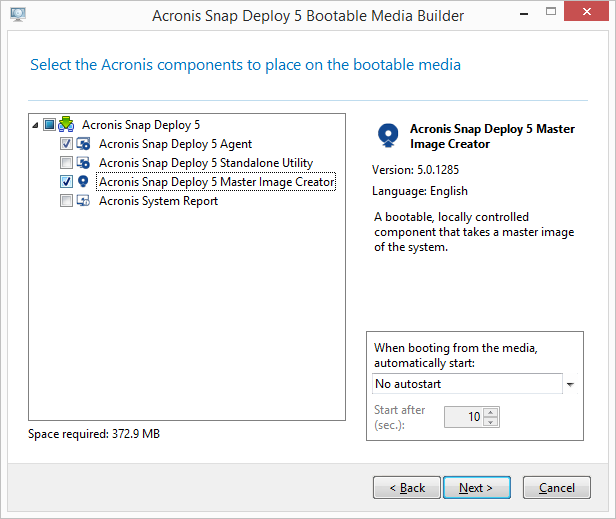
Task: Toggle the Acronis Snap Deploy 5 root checkbox
Action: pyautogui.click(x=49, y=125)
